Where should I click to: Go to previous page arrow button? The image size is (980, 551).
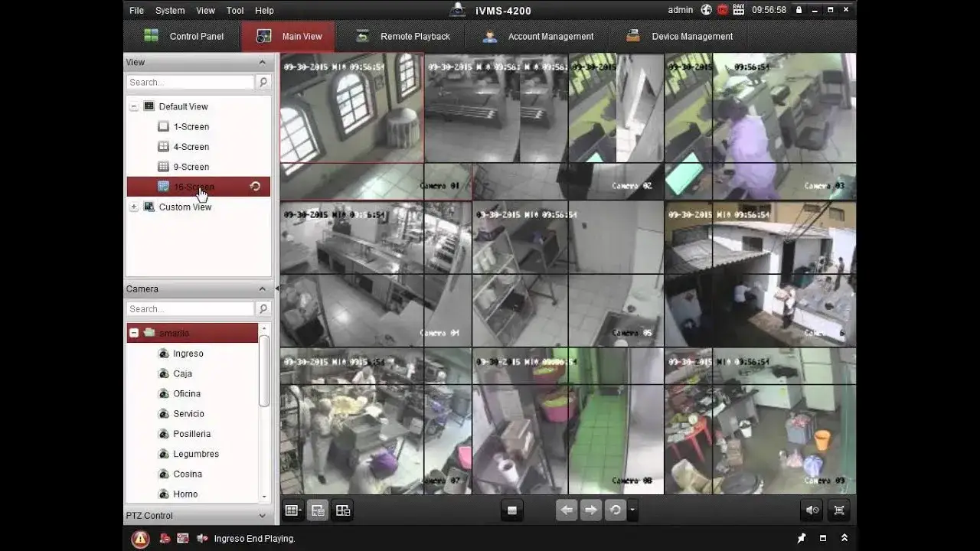point(567,510)
